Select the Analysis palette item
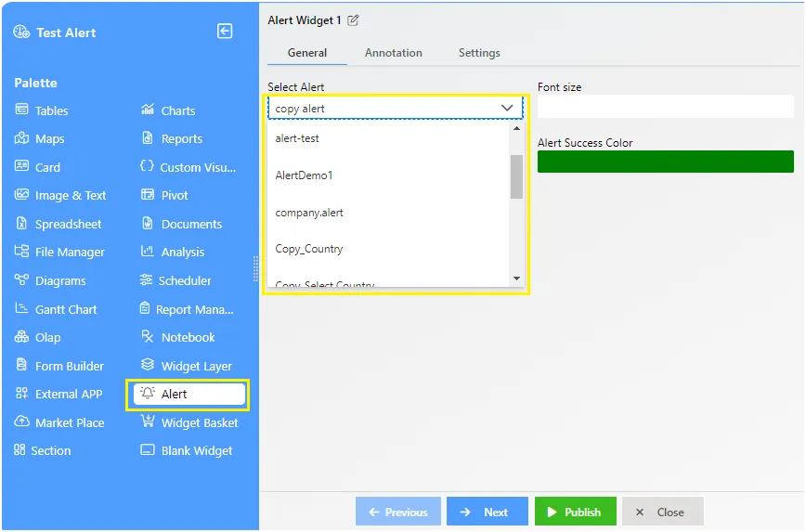This screenshot has width=806, height=532. pyautogui.click(x=173, y=252)
